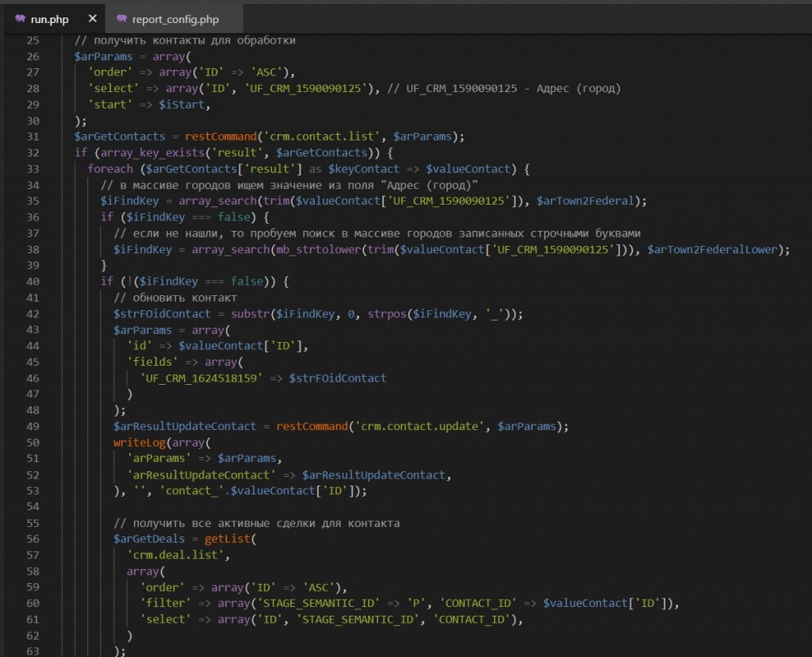Click the writeLog function call

click(140, 443)
